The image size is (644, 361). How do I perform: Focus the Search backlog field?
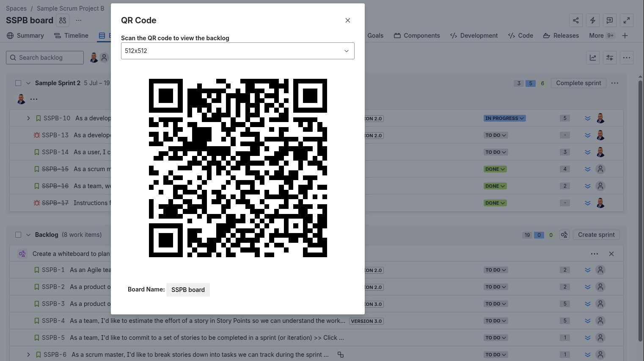click(45, 58)
